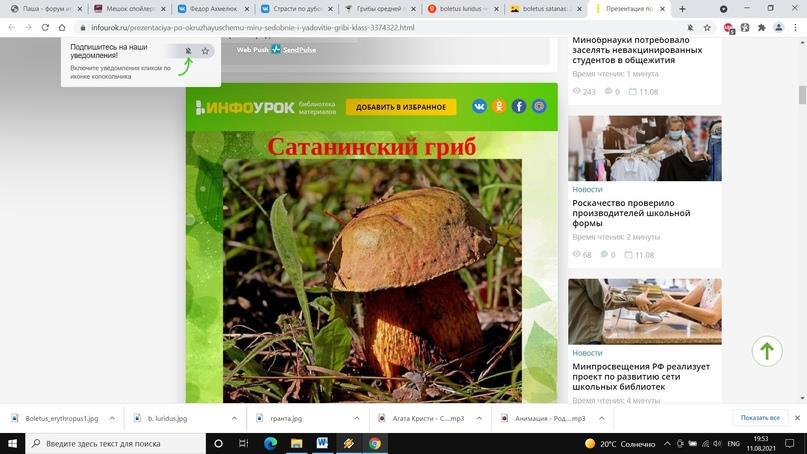Click green scroll-to-top arrow button
Screen dimensions: 807x454
767,351
